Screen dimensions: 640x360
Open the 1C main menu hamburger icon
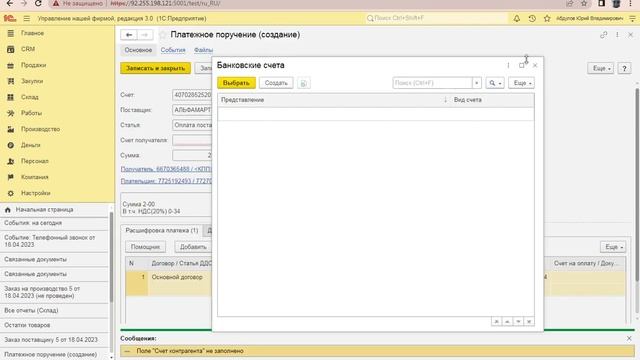(27, 18)
